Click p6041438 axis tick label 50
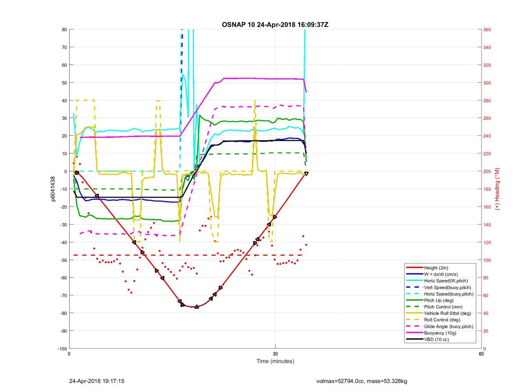532x392 pixels. coord(64,83)
